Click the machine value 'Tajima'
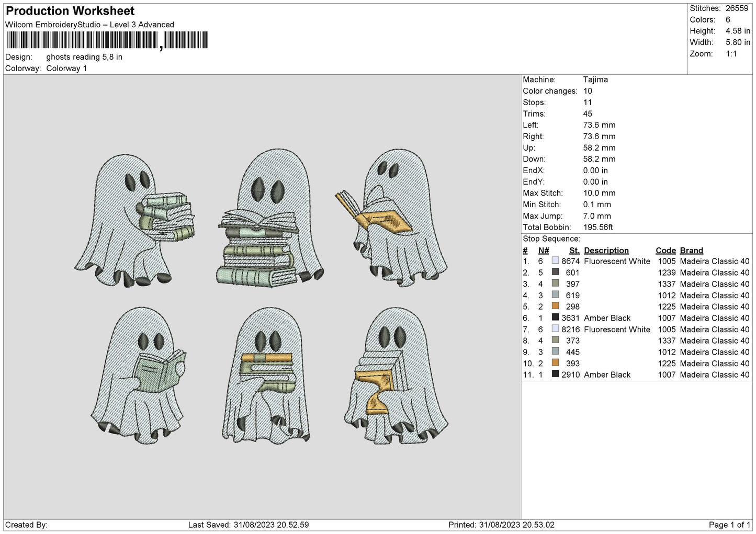Screen dimensions: 756x534 [x=595, y=79]
